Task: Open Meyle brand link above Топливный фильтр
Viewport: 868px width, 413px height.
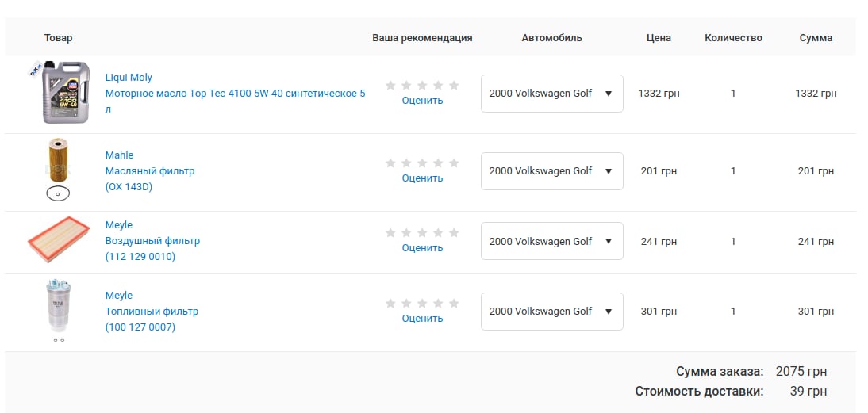Action: [118, 295]
